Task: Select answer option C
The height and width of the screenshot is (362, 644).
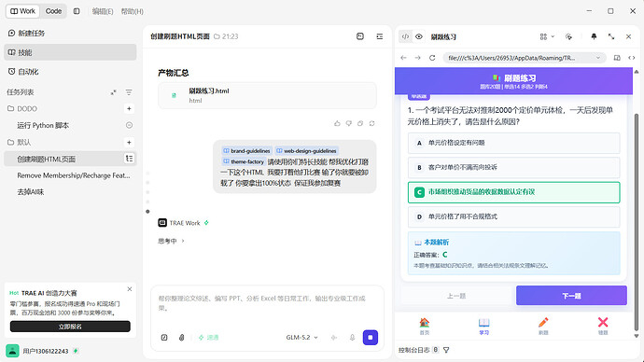Action: (x=514, y=192)
